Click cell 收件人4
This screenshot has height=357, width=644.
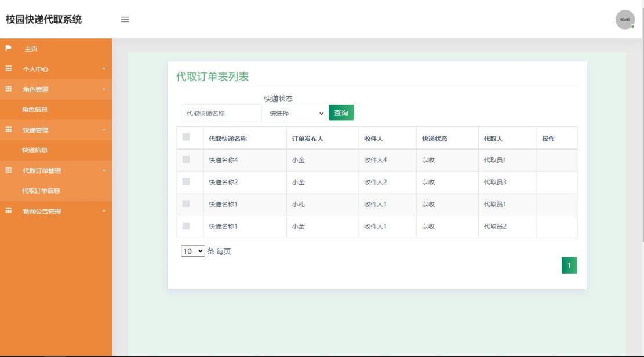click(376, 160)
